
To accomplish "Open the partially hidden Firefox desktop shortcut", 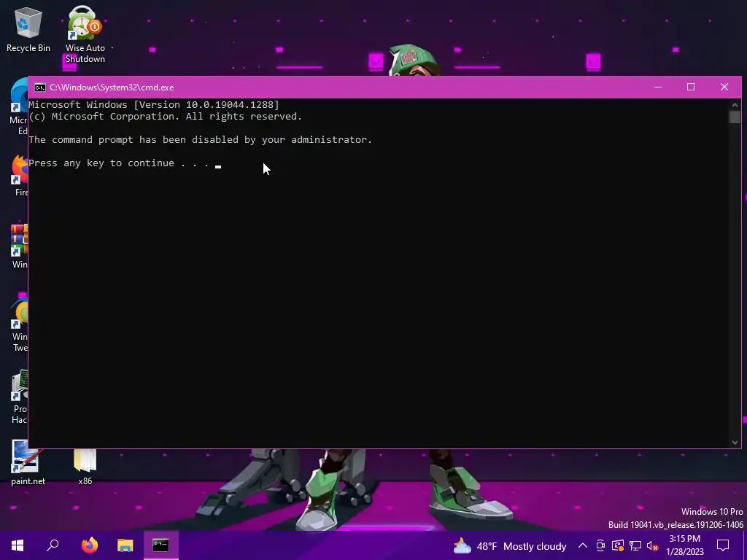I will coord(19,176).
